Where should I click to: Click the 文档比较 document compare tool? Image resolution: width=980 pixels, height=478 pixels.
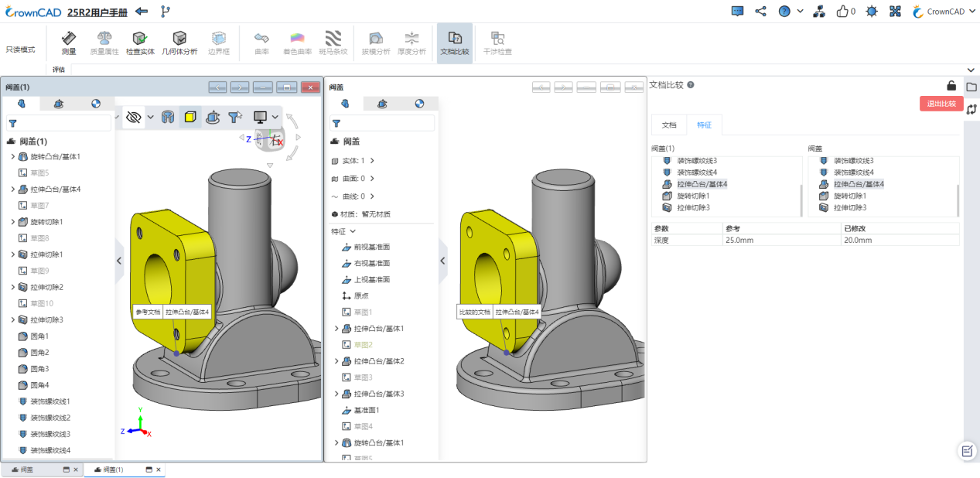(x=455, y=43)
